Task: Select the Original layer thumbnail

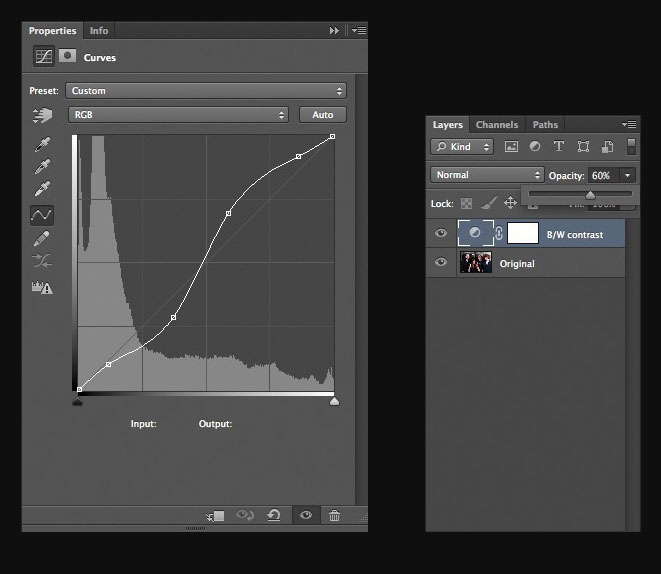Action: [x=476, y=262]
